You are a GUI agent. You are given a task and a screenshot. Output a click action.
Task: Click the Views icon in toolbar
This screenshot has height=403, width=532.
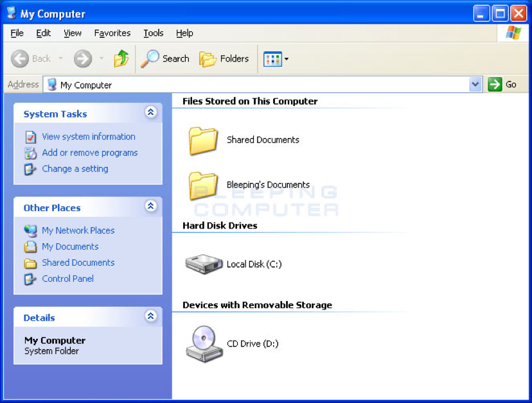click(272, 59)
